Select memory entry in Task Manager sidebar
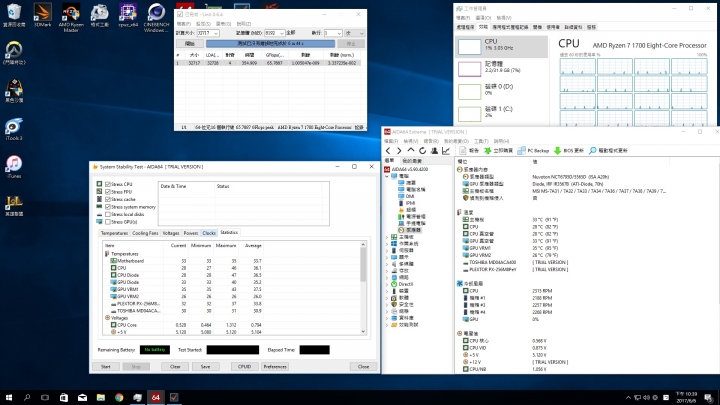The width and height of the screenshot is (720, 405). point(501,69)
